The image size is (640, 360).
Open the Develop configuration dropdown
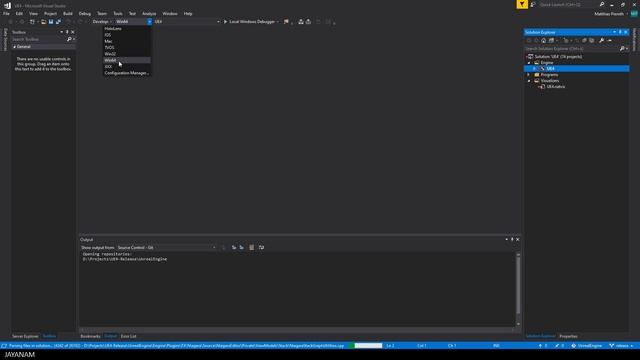click(x=102, y=22)
